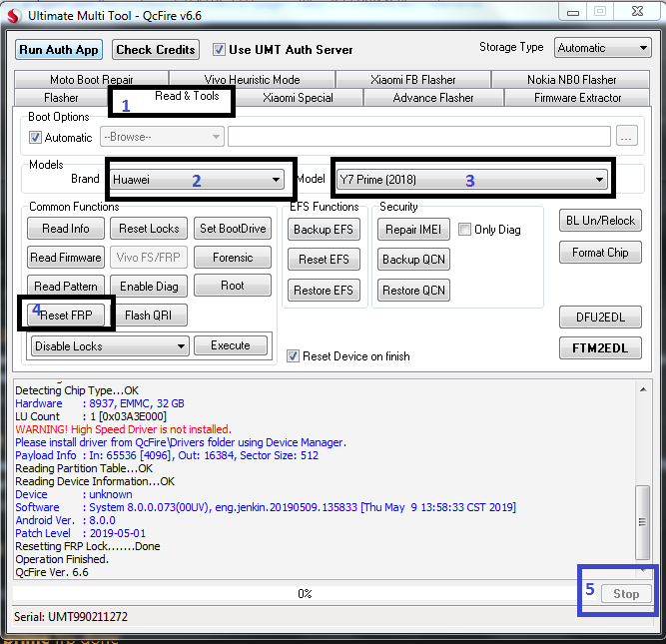Close the QcFire window

point(637,11)
